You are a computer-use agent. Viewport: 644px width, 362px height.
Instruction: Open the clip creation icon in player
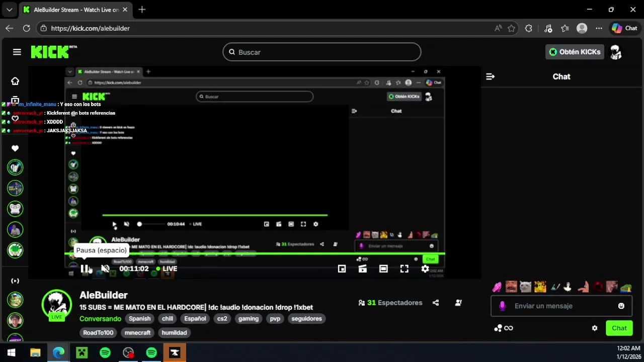tap(362, 268)
